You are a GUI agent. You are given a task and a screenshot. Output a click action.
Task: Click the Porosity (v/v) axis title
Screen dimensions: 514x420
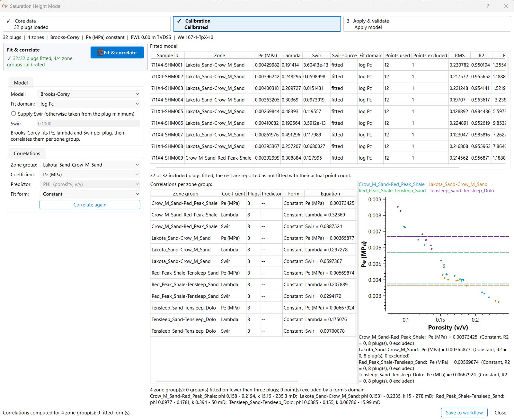coord(448,328)
